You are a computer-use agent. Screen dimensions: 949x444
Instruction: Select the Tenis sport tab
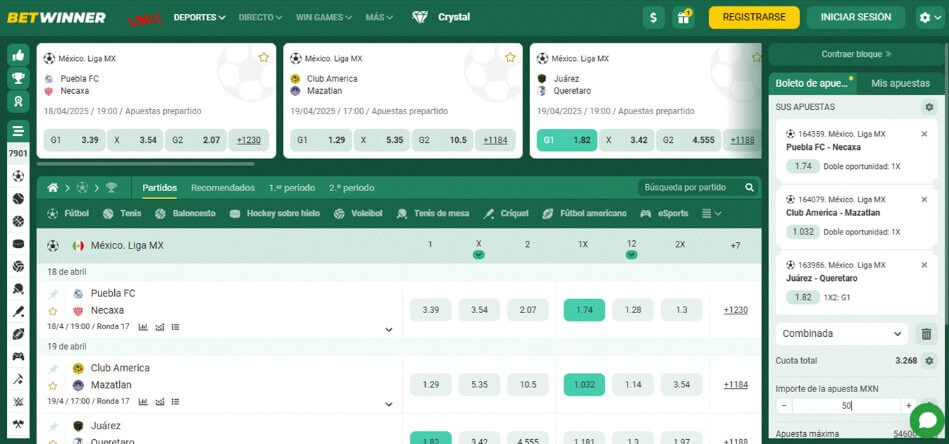tap(122, 214)
